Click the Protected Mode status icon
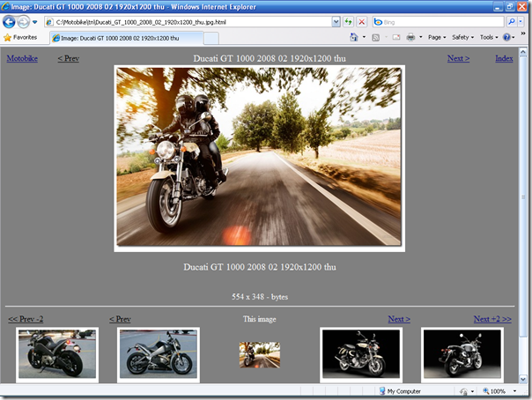Image resolution: width=532 pixels, height=400 pixels. click(463, 391)
